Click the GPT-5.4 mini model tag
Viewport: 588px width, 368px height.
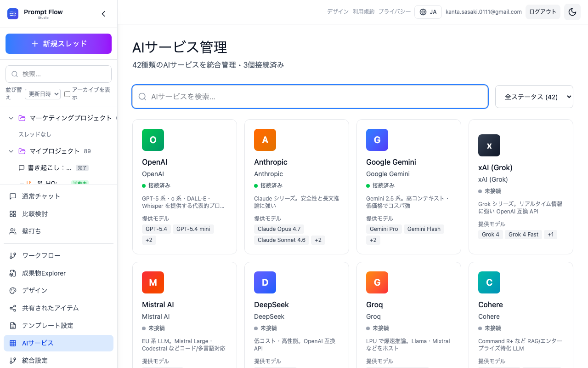[193, 229]
